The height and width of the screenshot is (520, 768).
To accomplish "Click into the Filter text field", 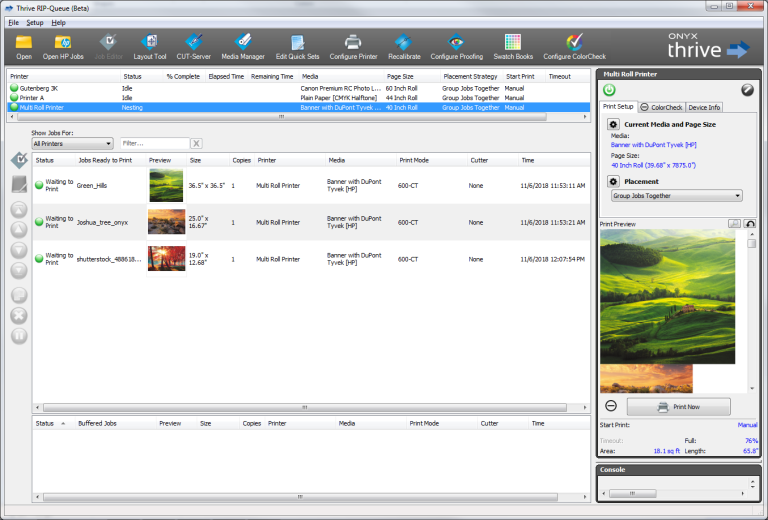I will pos(153,144).
